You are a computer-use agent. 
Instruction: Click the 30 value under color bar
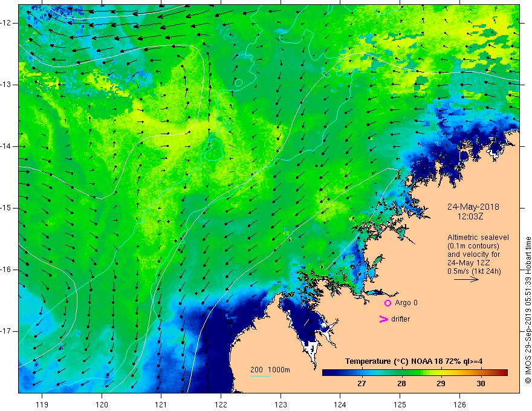tap(481, 384)
